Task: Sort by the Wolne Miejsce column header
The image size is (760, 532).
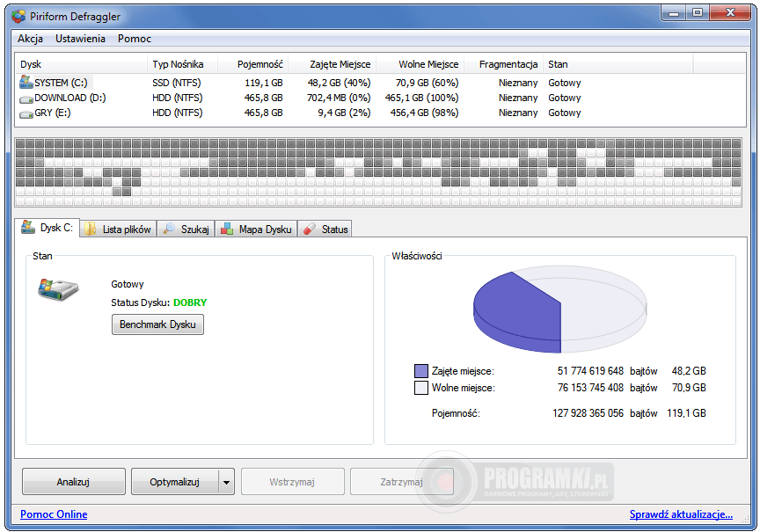Action: coord(420,64)
